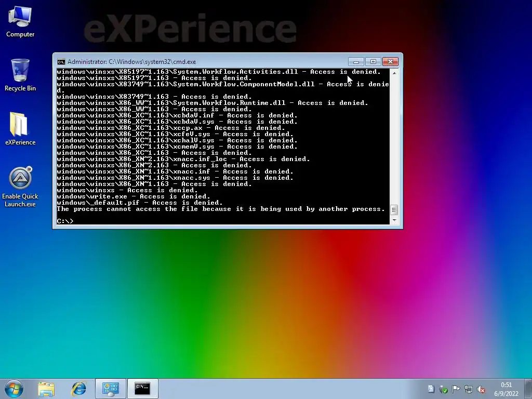Click the xnacc.sys denied line
This screenshot has height=399, width=532.
coord(175,178)
